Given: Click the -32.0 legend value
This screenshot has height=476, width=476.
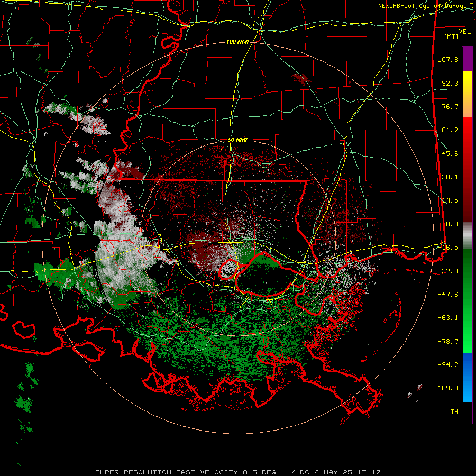Looking at the screenshot, I should (448, 271).
